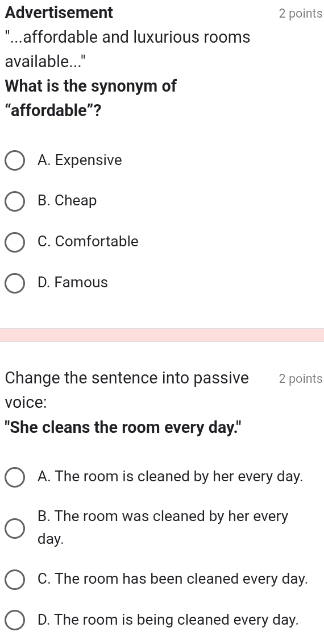
Task: Pick radio for 'The room is being cleaned'
Action: click(x=14, y=620)
